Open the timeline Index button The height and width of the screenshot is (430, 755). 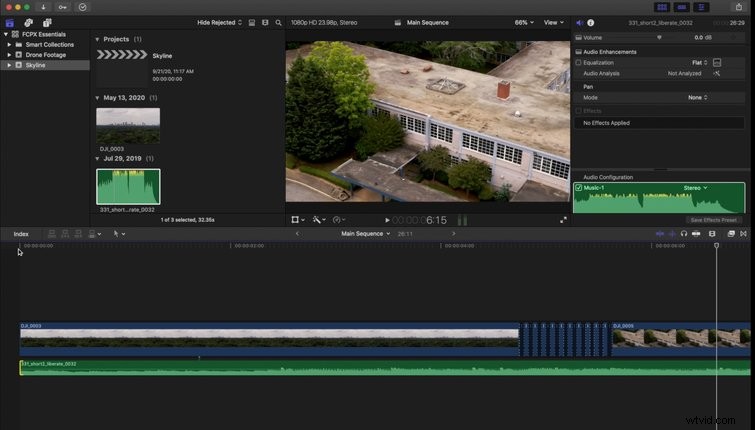(21, 234)
